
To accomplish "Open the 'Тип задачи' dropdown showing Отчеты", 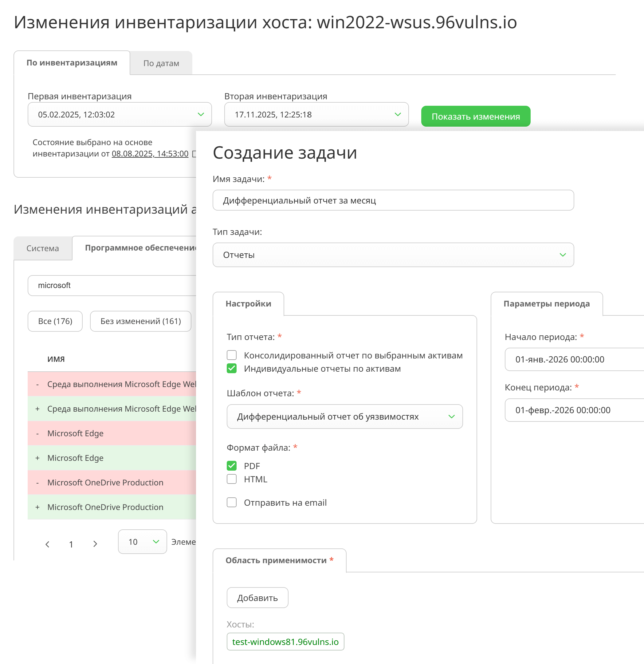I will click(393, 255).
